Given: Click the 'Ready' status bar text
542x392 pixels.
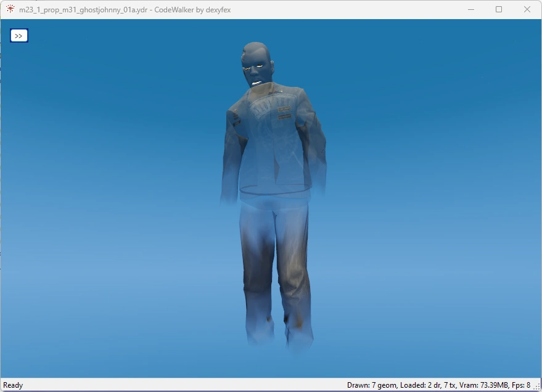Looking at the screenshot, I should [13, 385].
